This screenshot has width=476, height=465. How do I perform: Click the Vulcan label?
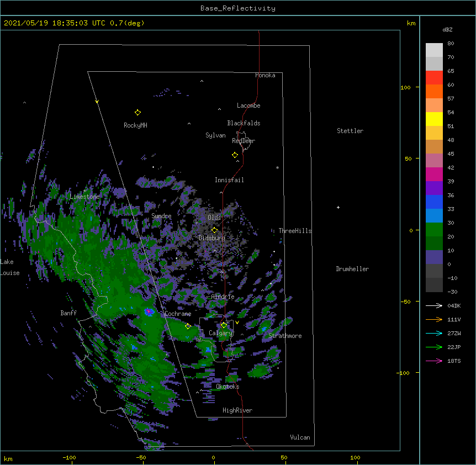(x=300, y=437)
